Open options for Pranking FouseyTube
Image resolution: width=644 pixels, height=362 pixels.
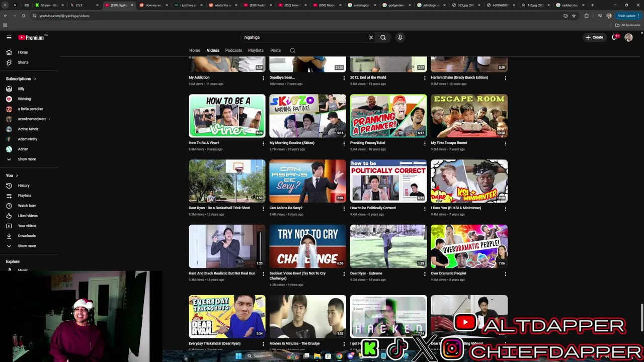pyautogui.click(x=425, y=143)
